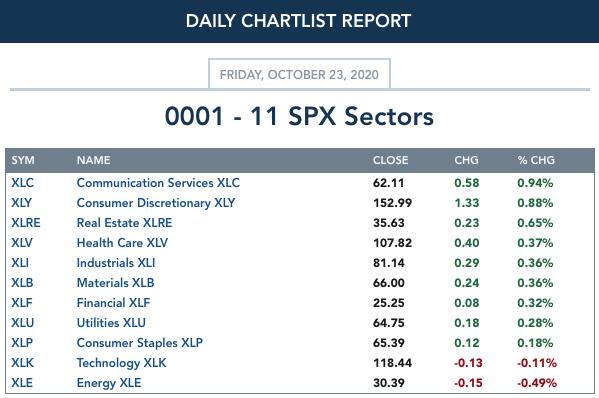The image size is (599, 398).
Task: Select the Friday, October 23, 2020 date box
Action: point(299,74)
